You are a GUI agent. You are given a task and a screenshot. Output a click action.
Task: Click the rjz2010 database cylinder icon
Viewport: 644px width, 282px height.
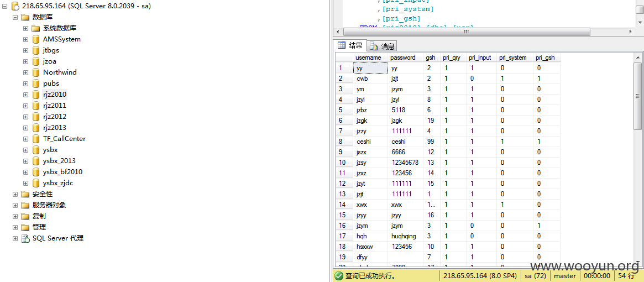pyautogui.click(x=36, y=95)
